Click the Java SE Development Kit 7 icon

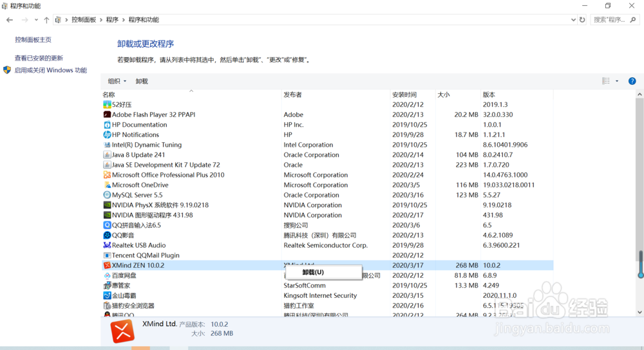107,165
